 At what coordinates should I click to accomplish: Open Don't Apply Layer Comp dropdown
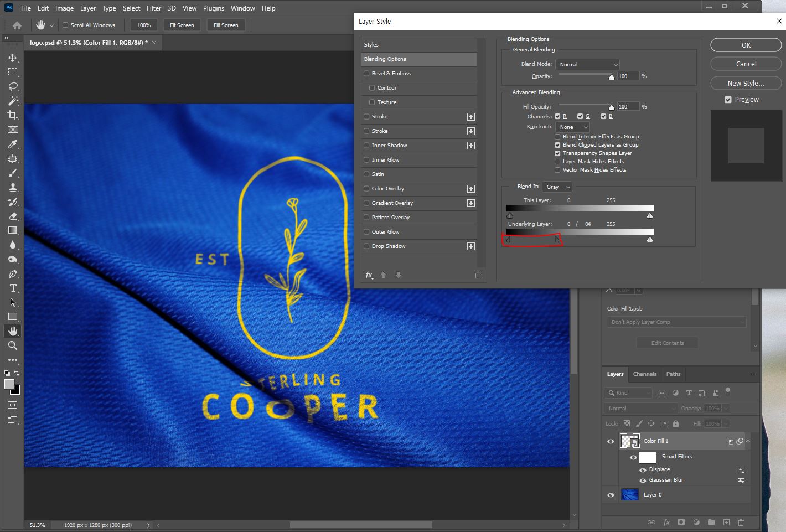coord(676,322)
